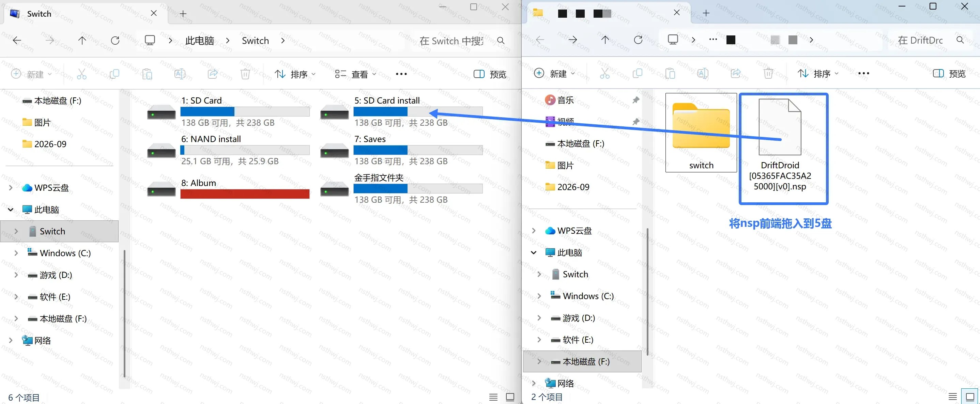Viewport: 980px width, 404px height.
Task: Expand 网络 in Switch window tree
Action: [11, 340]
